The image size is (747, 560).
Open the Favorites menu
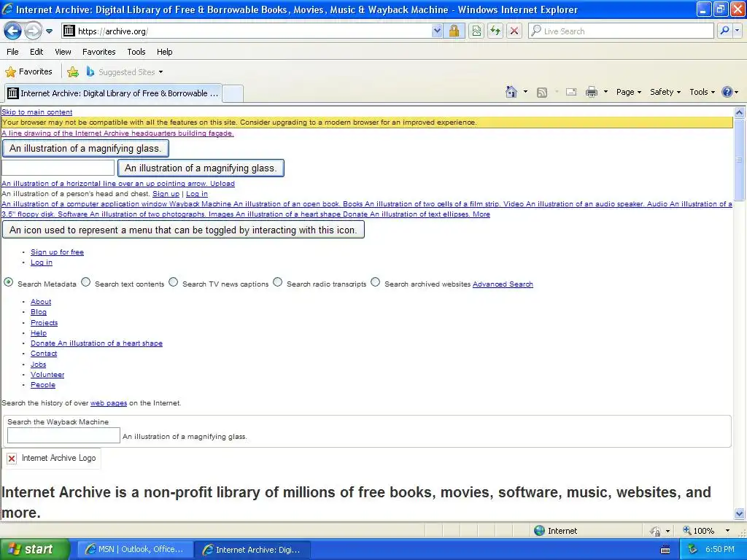98,52
